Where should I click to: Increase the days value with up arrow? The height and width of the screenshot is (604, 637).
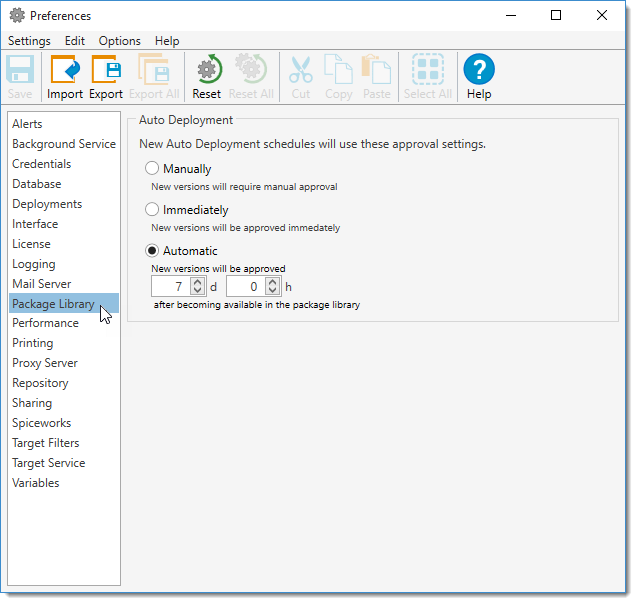click(197, 282)
